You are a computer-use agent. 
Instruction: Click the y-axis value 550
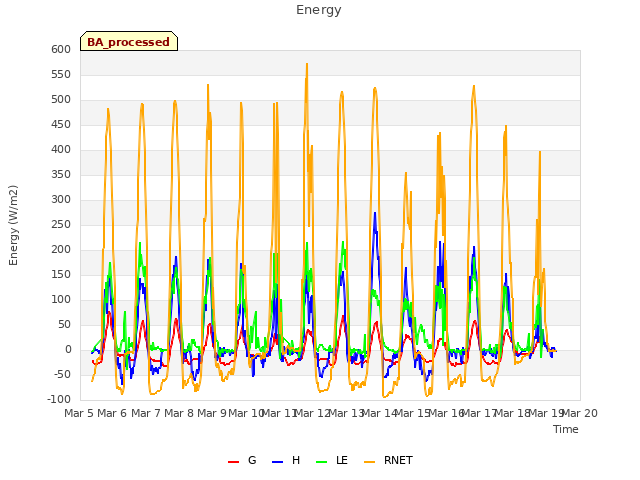click(x=61, y=74)
